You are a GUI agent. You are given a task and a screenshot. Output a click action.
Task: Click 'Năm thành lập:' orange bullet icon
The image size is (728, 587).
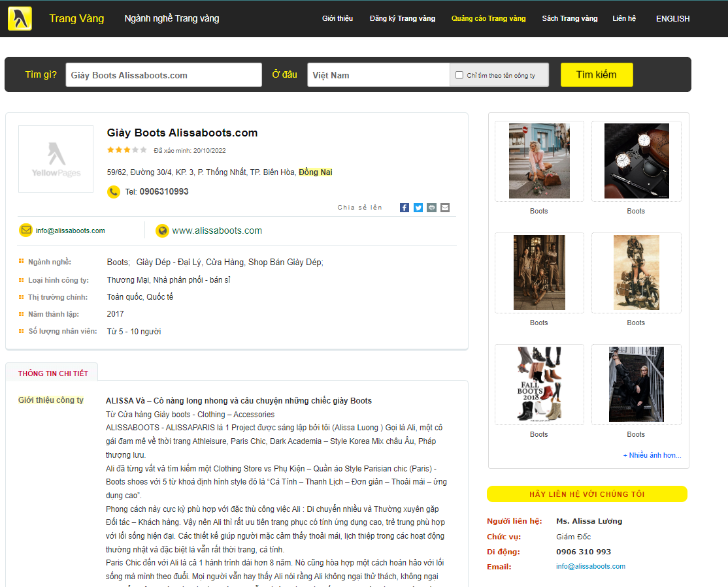click(x=21, y=314)
